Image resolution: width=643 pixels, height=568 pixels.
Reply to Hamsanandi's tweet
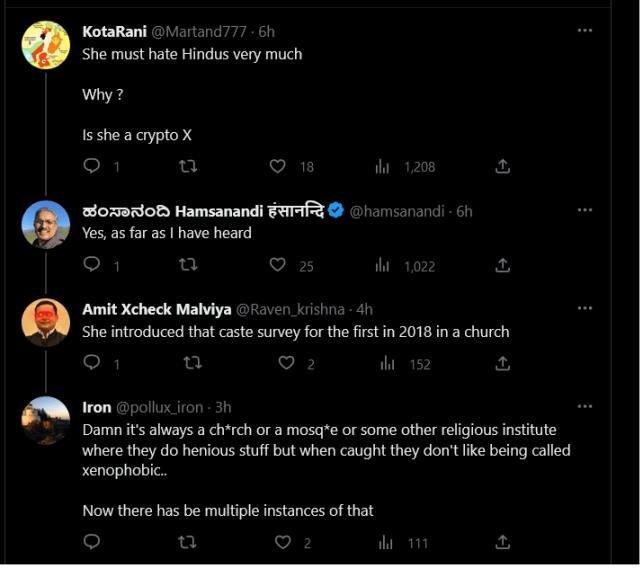[x=91, y=265]
